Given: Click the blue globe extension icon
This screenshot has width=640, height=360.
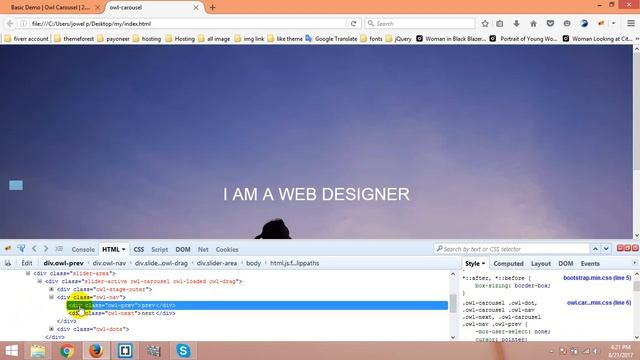Looking at the screenshot, I should pyautogui.click(x=584, y=24).
